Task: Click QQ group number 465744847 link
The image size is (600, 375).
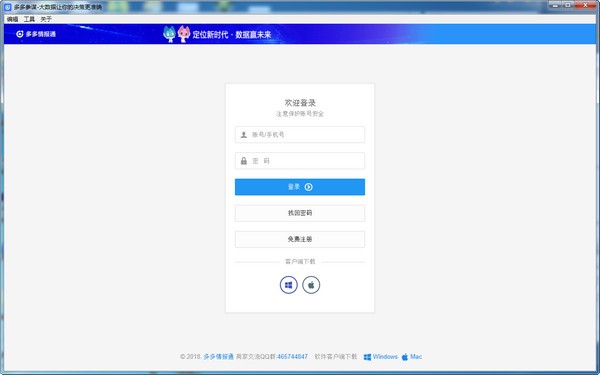Action: click(292, 357)
